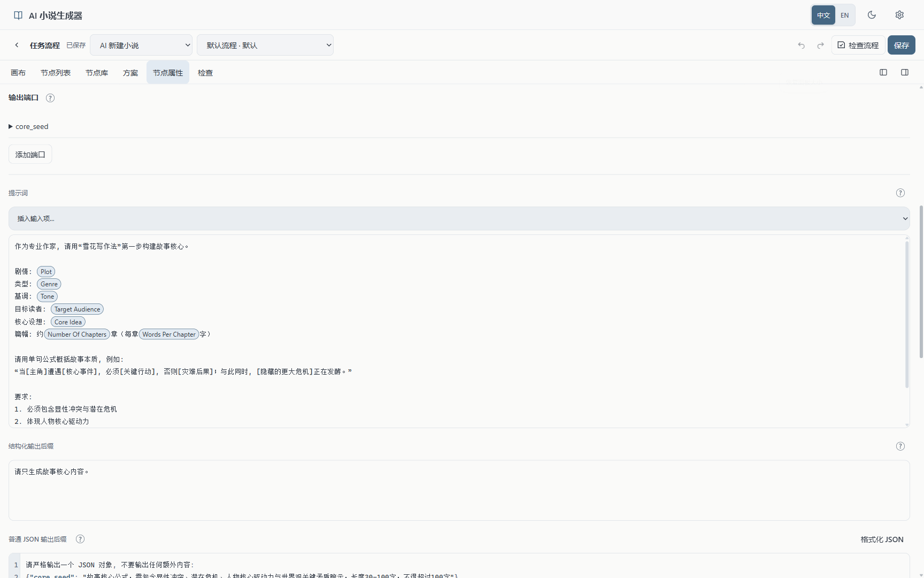Open help icon for 结构化输出后缀
Screen dimensions: 924x578
pos(900,446)
